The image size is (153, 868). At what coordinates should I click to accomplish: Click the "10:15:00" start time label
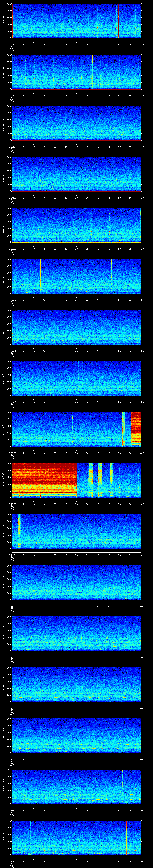click(x=12, y=759)
